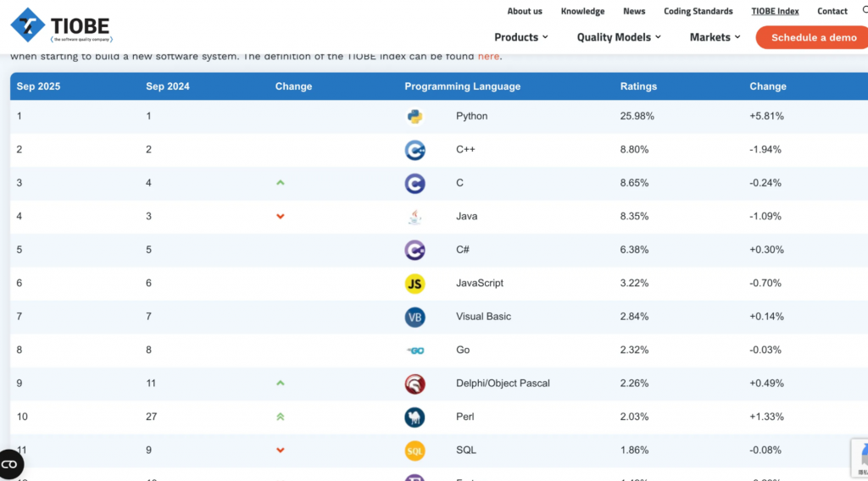868x481 pixels.
Task: Click the Go gopher logo icon
Action: (x=415, y=351)
